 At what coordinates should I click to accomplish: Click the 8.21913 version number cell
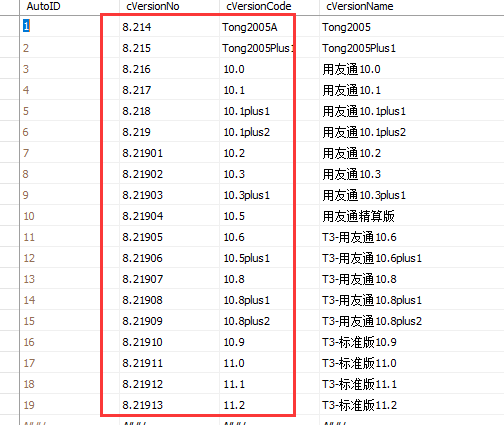point(169,405)
